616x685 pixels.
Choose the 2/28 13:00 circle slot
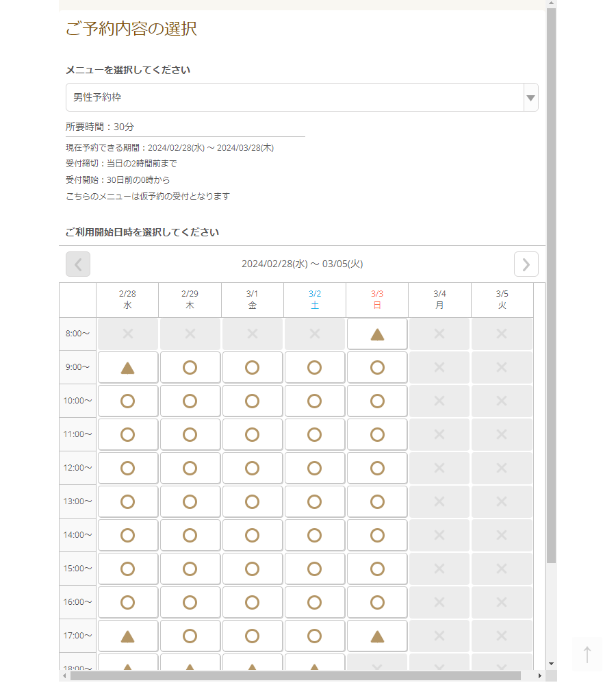tap(127, 502)
